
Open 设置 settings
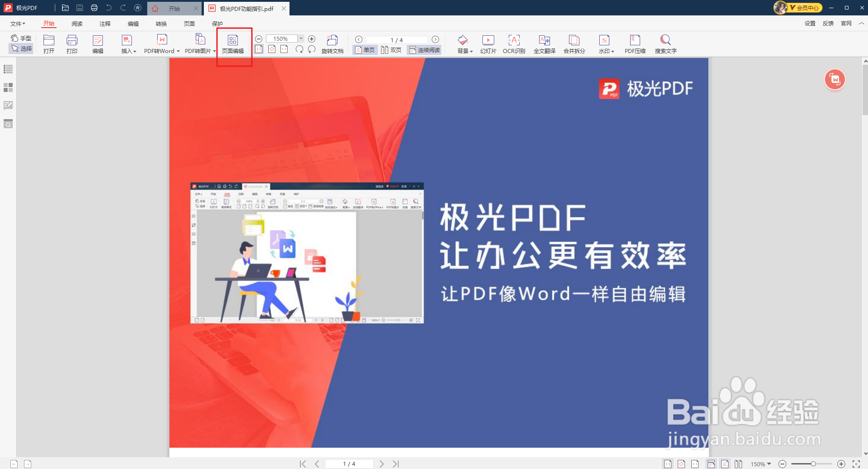pos(810,24)
